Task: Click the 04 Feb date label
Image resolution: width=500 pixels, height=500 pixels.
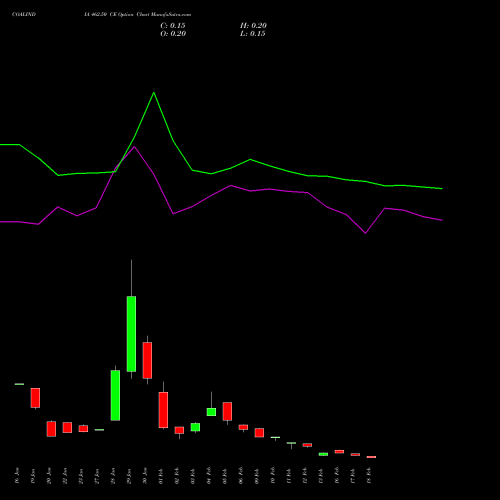Action: pos(209,476)
